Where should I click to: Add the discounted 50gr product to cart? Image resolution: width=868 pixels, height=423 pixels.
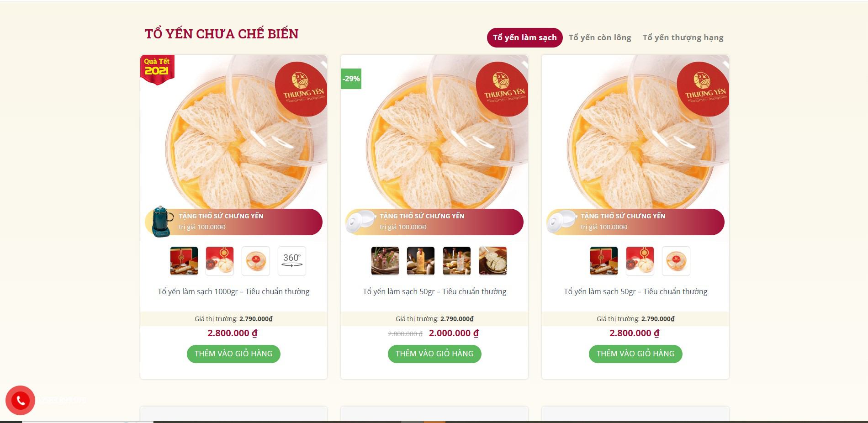(434, 354)
